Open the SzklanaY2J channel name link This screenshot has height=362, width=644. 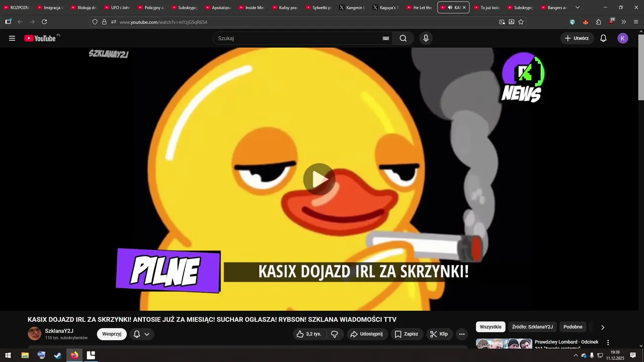59,331
